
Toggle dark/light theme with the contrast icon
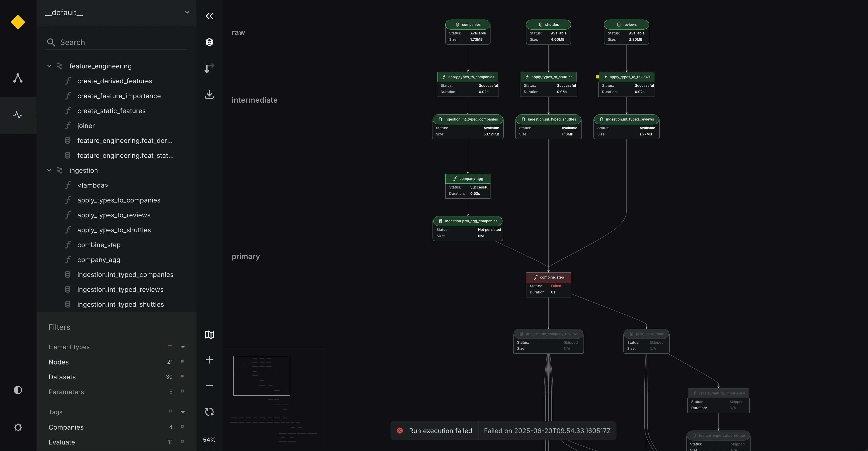point(17,390)
